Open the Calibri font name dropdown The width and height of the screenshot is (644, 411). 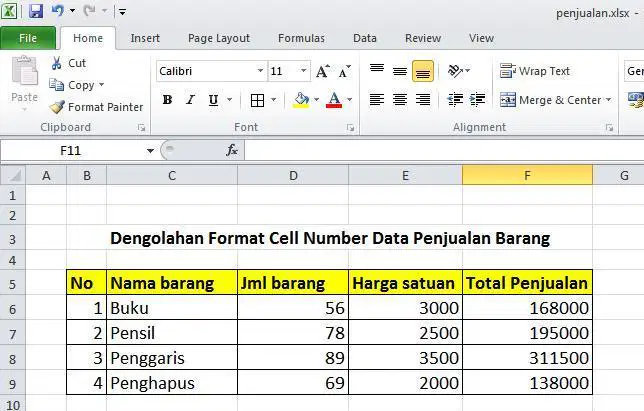click(260, 71)
